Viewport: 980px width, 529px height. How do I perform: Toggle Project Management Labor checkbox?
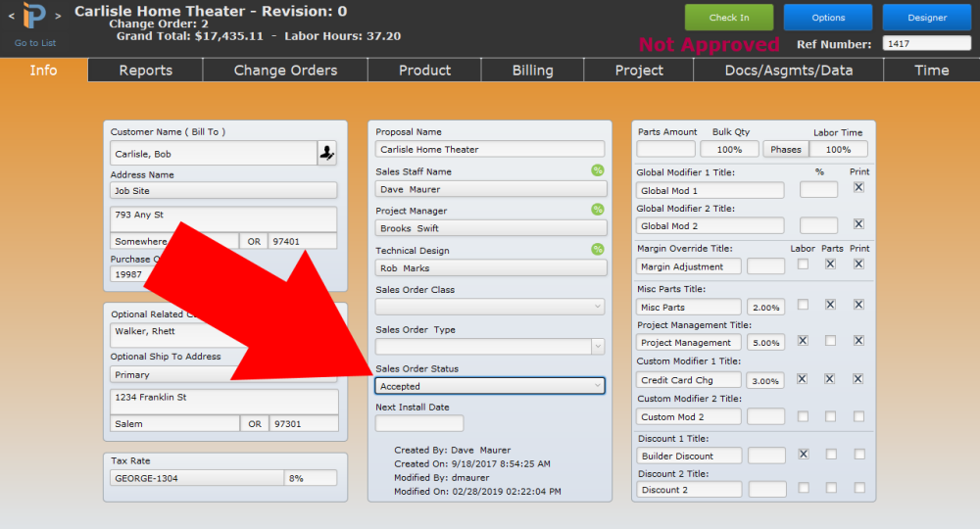pos(804,341)
